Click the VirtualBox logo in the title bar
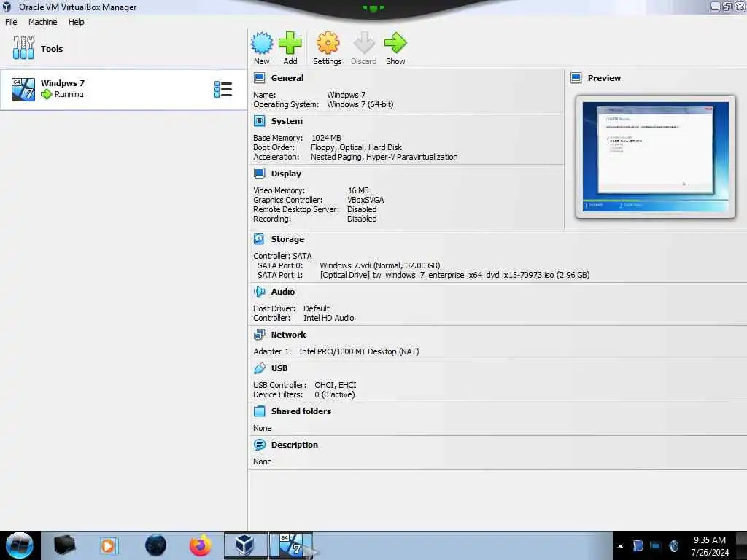747x560 pixels. tap(7, 7)
